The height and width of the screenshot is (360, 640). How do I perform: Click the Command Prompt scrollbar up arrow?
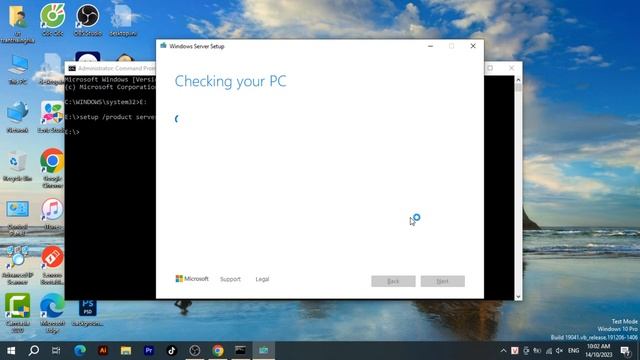[x=518, y=80]
